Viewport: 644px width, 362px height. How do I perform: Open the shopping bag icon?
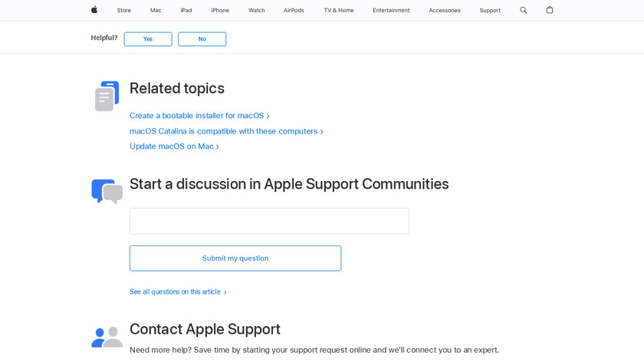(550, 10)
